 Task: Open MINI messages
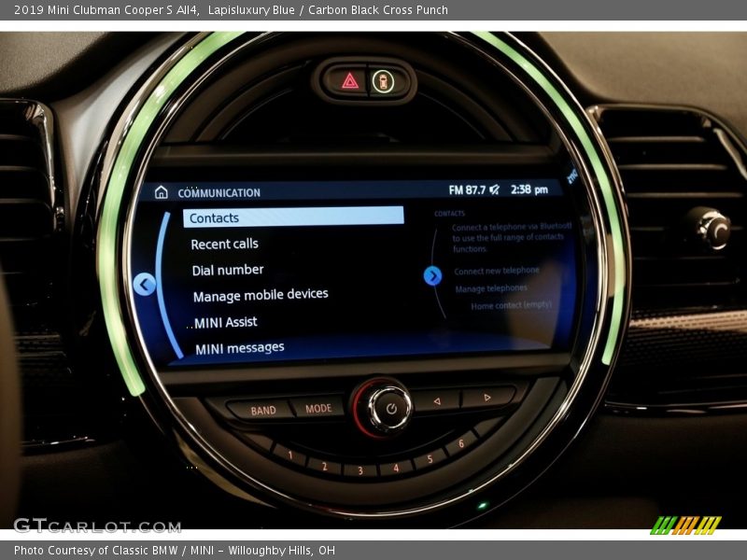239,348
